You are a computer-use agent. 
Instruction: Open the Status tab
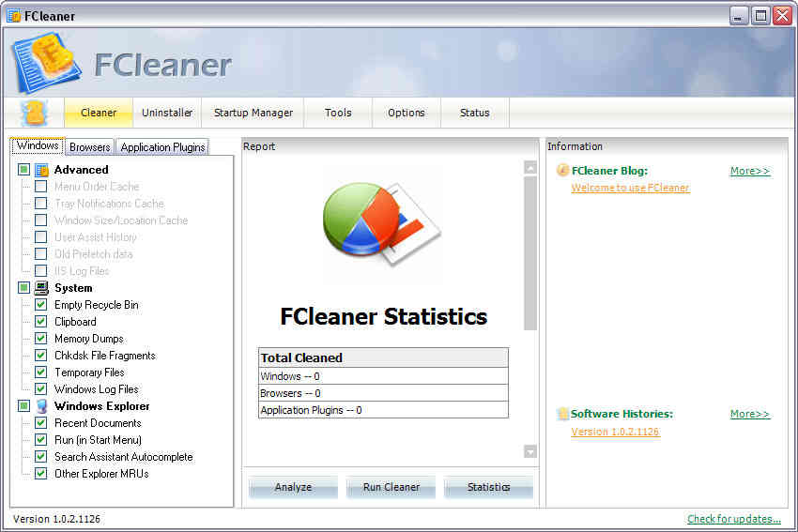tap(475, 113)
